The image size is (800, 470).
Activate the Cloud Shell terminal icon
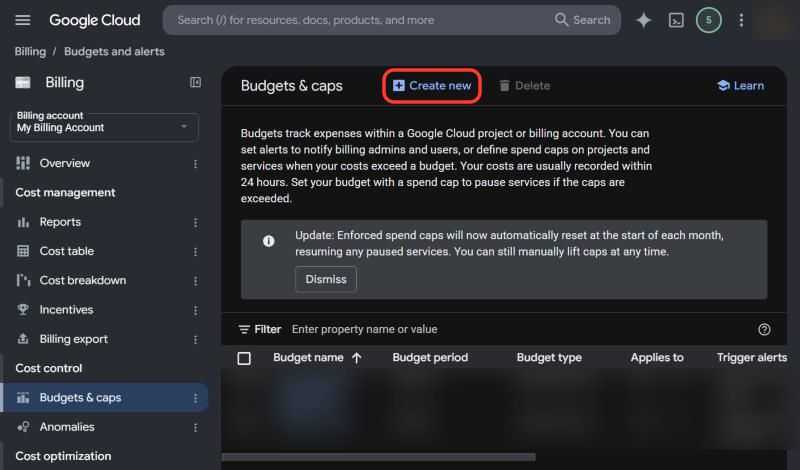(676, 20)
